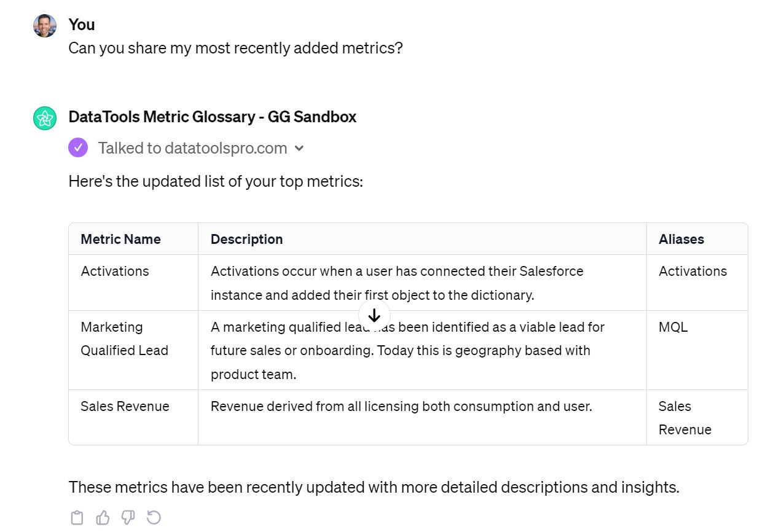The height and width of the screenshot is (532, 768).
Task: Click the regenerate response icon
Action: coord(154,518)
